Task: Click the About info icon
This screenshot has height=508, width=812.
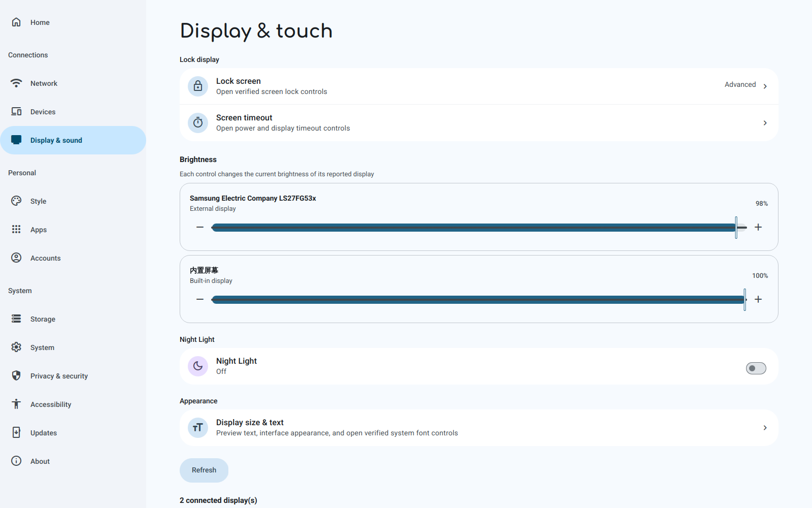Action: pyautogui.click(x=16, y=461)
